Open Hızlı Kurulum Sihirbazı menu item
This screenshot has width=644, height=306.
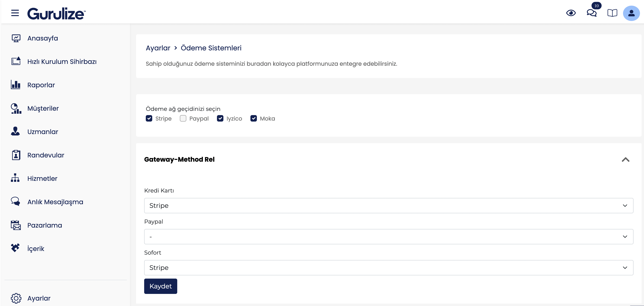coord(62,61)
